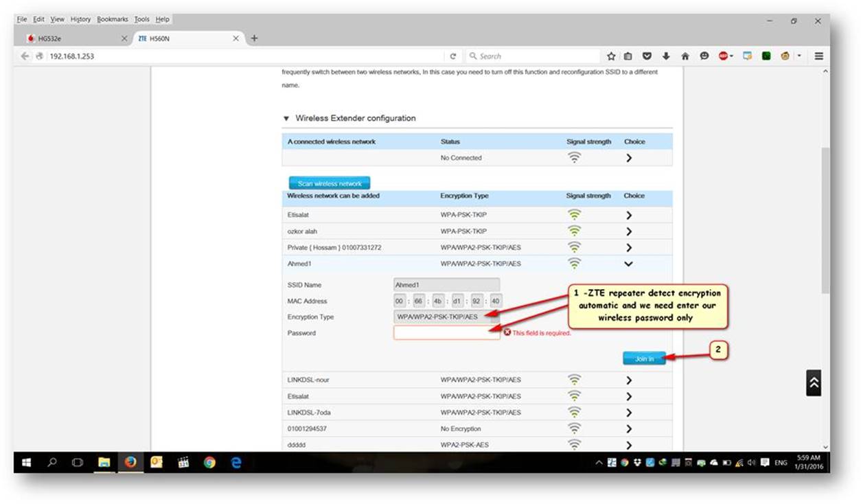The height and width of the screenshot is (504, 861).
Task: Open the Hello chat smiley icon
Action: tap(704, 56)
